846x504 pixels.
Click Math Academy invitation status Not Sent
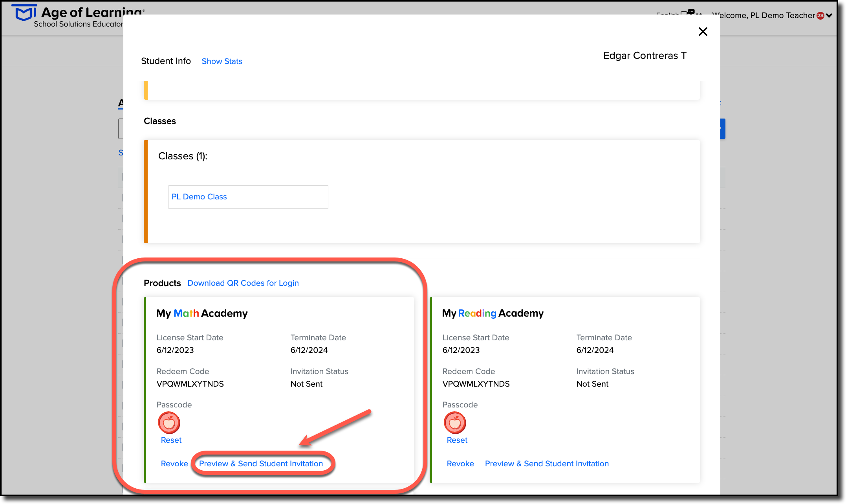[x=306, y=384]
